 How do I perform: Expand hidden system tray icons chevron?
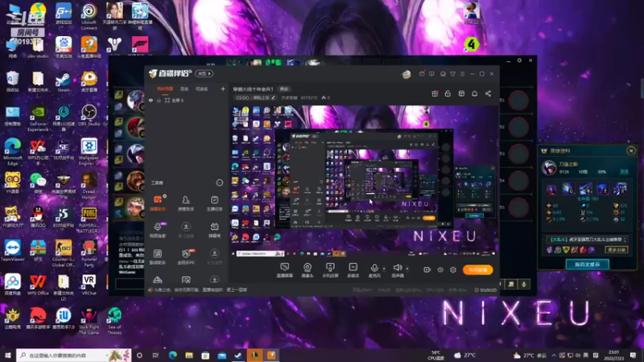[x=554, y=356]
